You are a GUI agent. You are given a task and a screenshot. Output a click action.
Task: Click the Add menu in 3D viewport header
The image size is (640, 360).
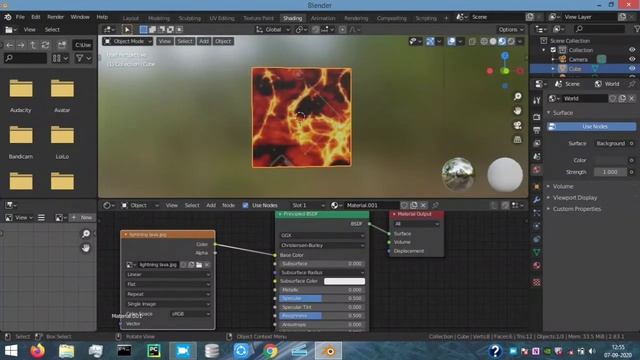[x=204, y=41]
